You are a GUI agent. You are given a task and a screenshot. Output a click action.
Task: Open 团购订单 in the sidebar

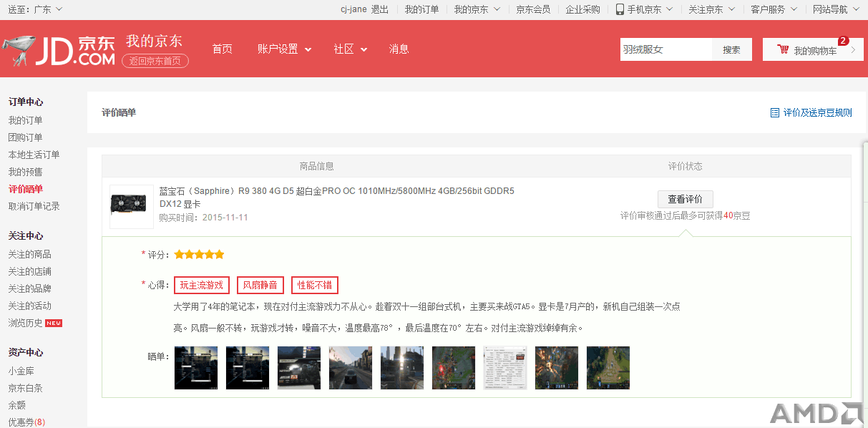25,137
